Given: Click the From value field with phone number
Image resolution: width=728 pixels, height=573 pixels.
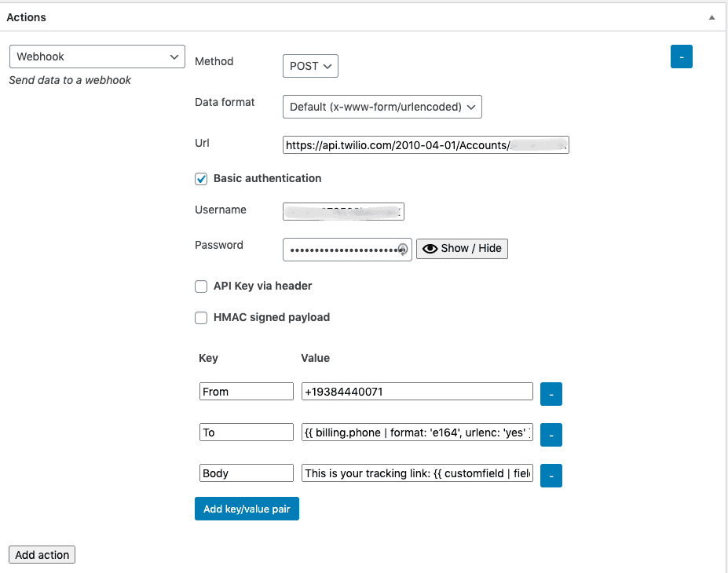Looking at the screenshot, I should [416, 392].
